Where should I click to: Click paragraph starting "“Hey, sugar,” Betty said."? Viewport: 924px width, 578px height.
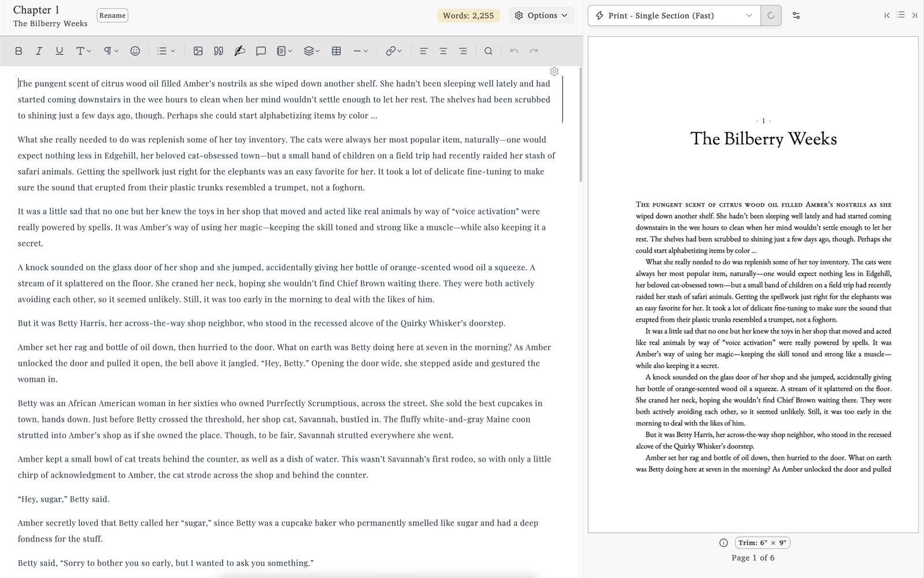[x=64, y=499]
